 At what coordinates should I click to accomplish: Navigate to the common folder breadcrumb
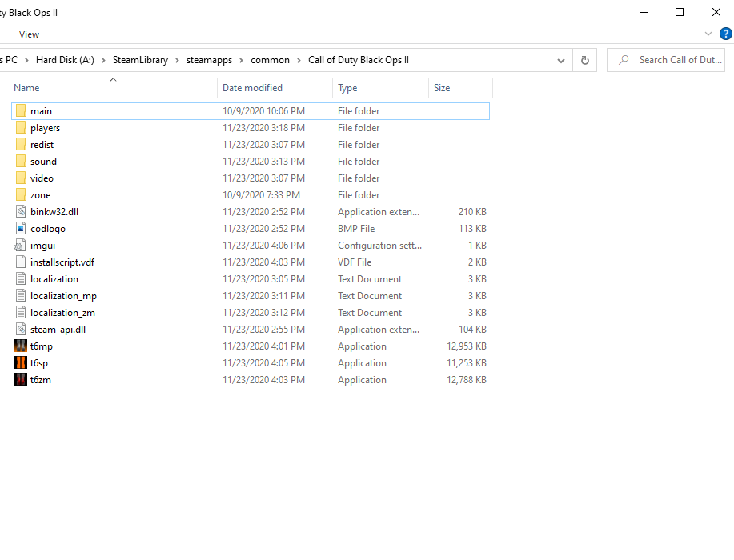[270, 60]
